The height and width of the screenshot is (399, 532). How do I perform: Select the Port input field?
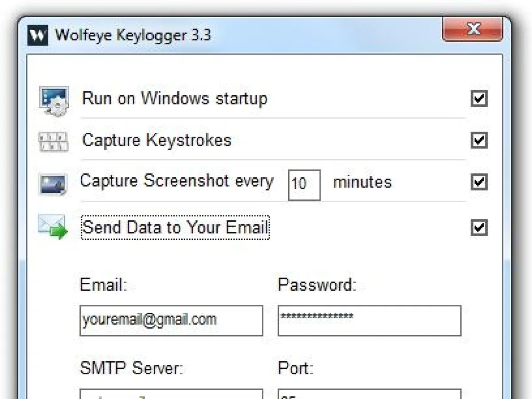369,395
